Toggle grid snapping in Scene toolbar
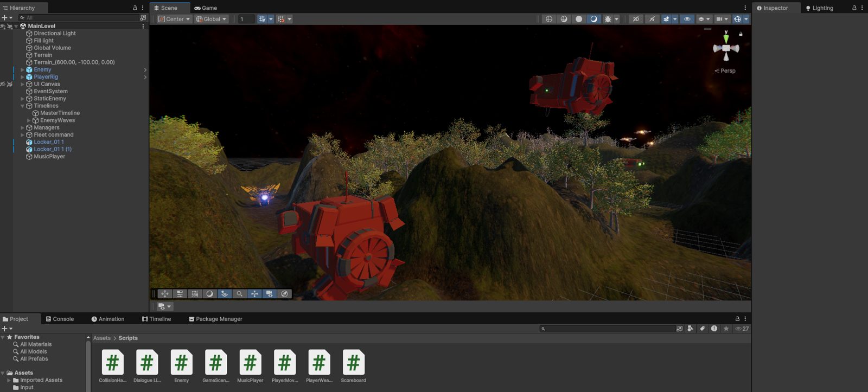 coord(263,19)
